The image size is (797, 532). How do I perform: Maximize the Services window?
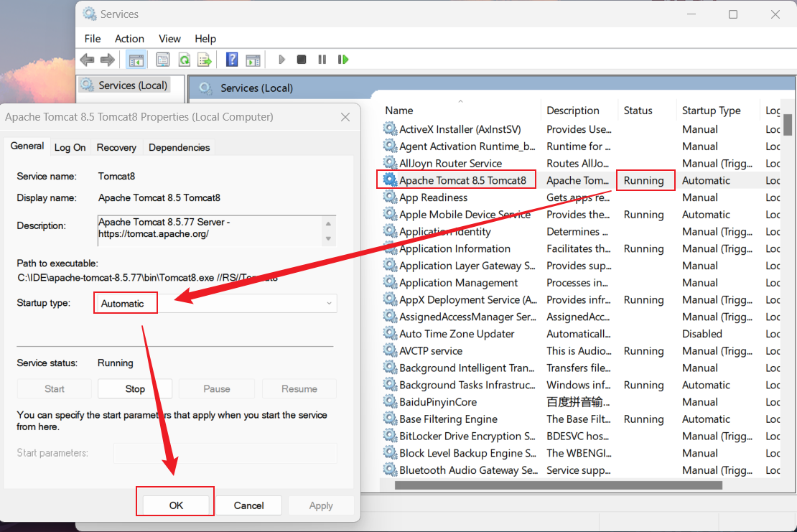[x=733, y=14]
